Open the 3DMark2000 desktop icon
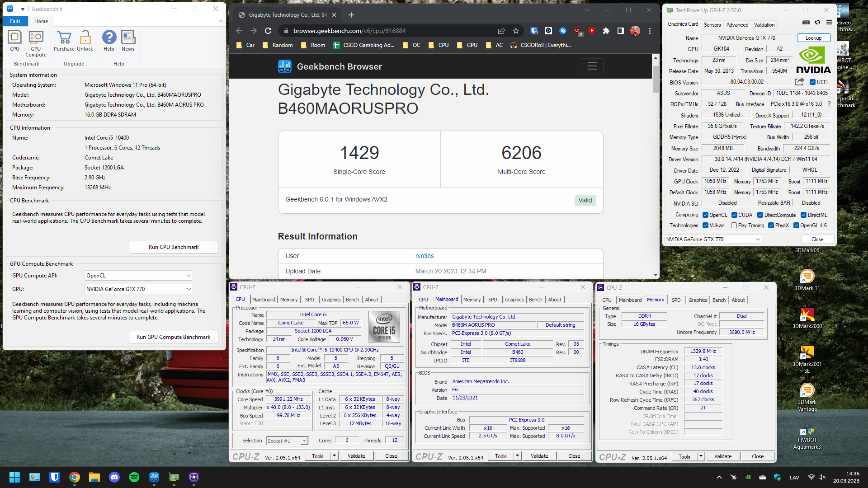868x488 pixels. pyautogui.click(x=807, y=318)
